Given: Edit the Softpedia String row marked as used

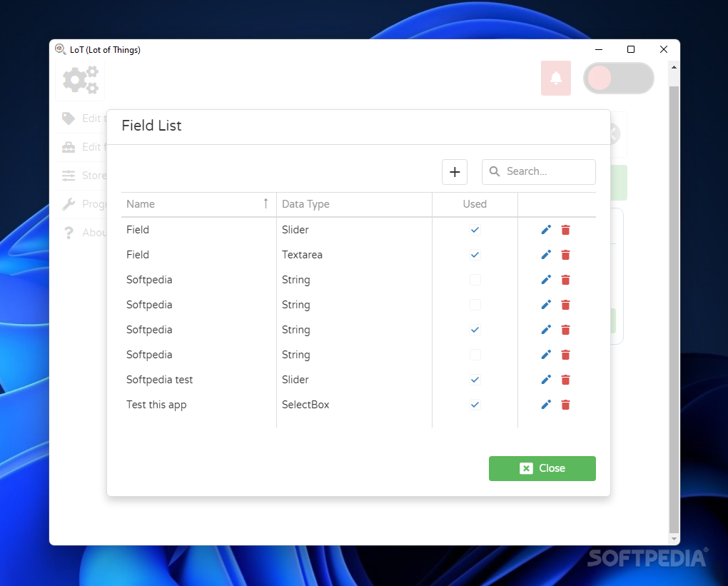Looking at the screenshot, I should pyautogui.click(x=546, y=330).
